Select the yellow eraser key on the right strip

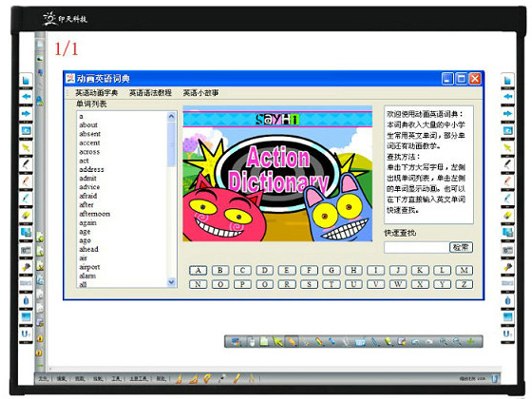pyautogui.click(x=507, y=215)
